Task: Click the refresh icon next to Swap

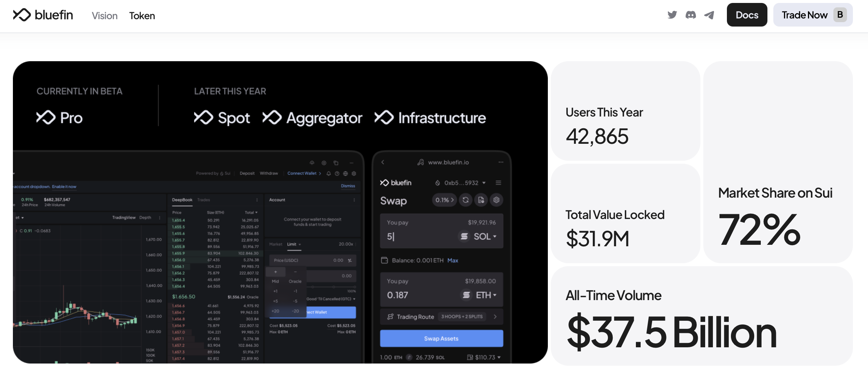Action: [x=466, y=200]
